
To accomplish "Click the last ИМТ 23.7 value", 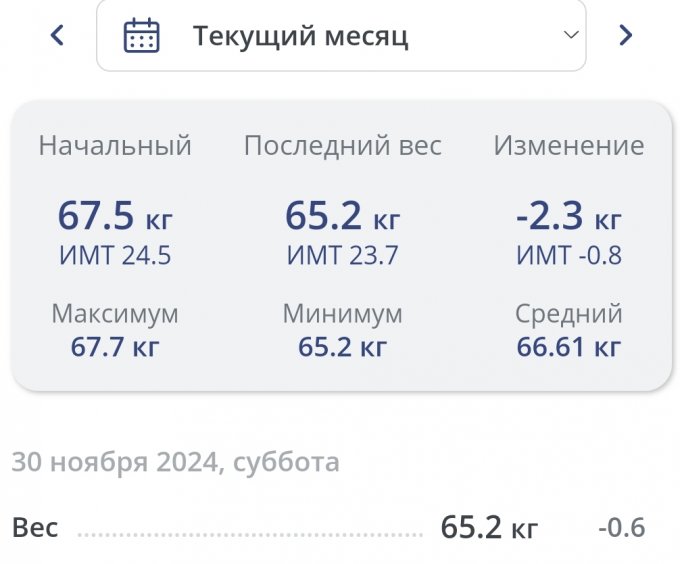I will [x=342, y=256].
